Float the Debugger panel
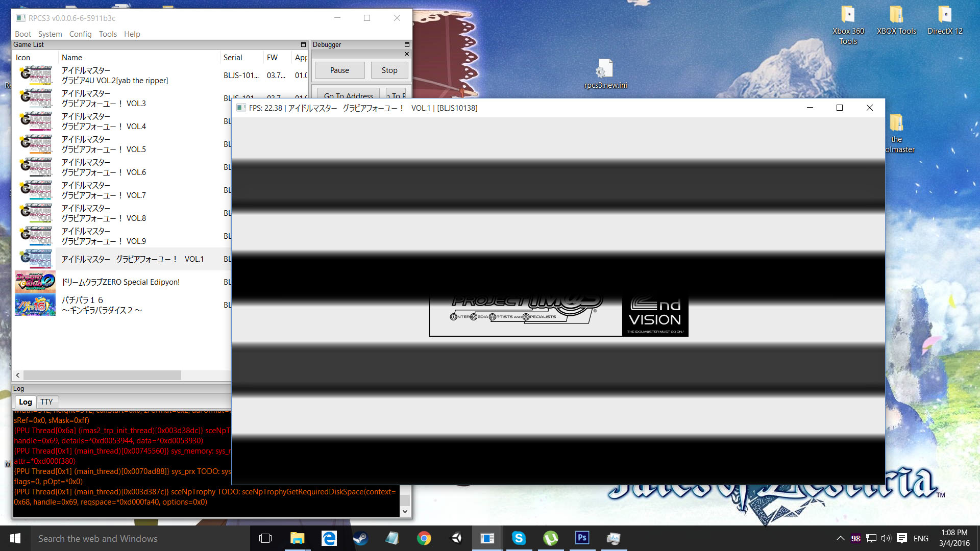 (x=407, y=45)
